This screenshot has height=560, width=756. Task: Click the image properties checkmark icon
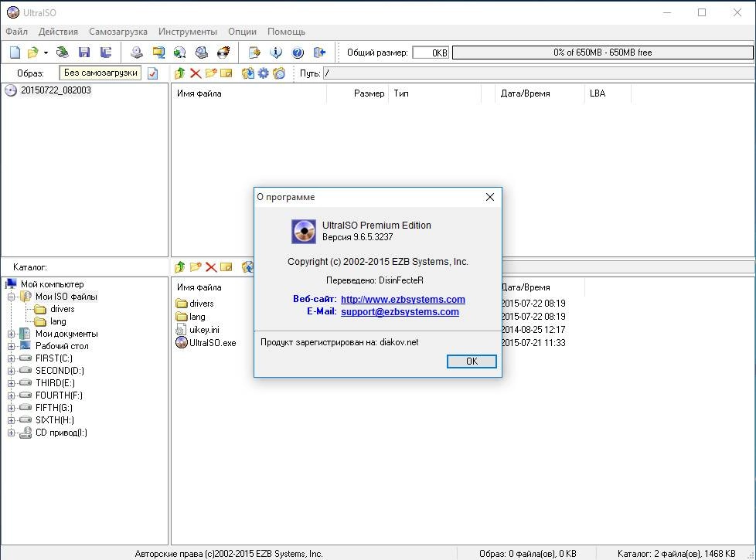tap(153, 73)
